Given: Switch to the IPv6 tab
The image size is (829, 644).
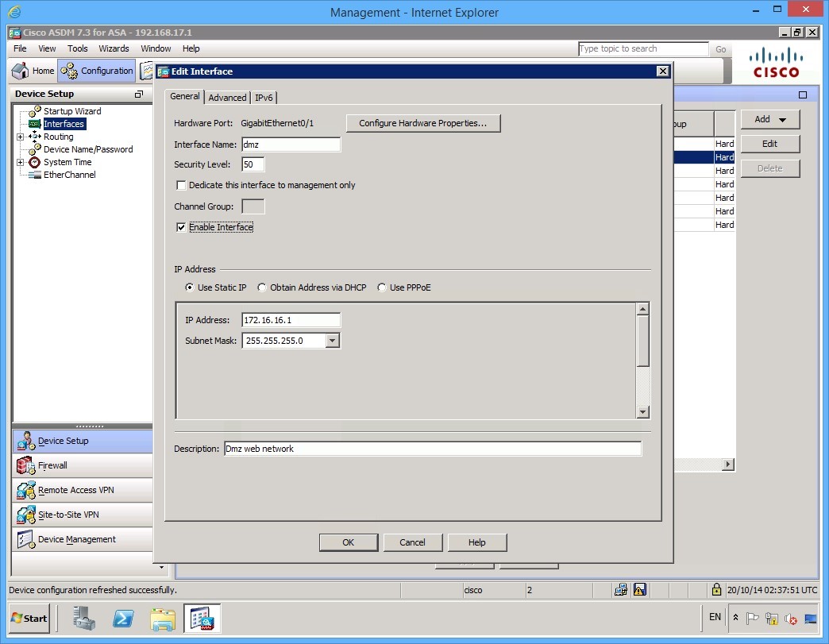Looking at the screenshot, I should point(264,97).
